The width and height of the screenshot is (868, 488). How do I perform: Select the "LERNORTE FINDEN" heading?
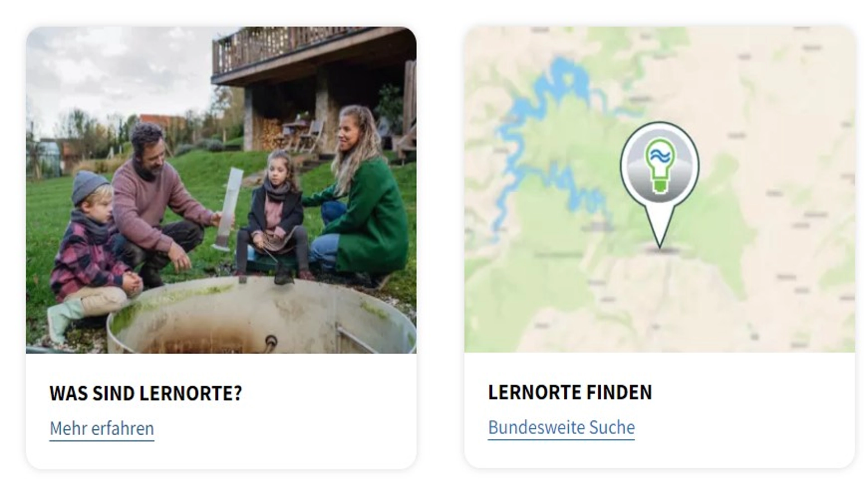[570, 392]
